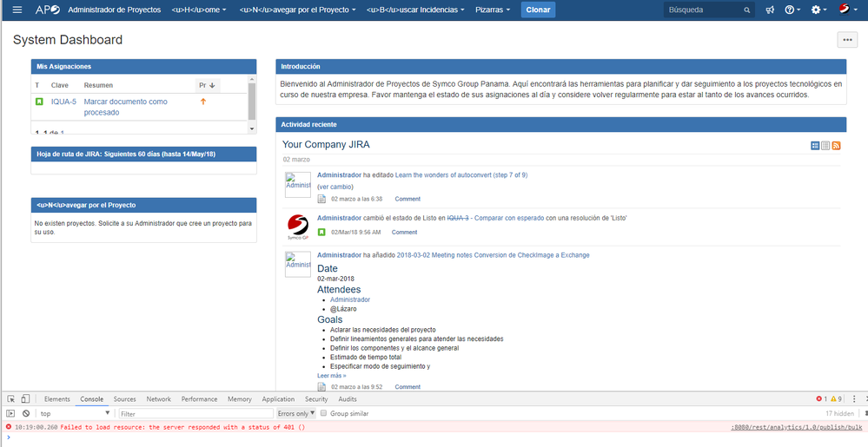
Task: Click the DevTools inspect element icon
Action: click(x=11, y=399)
